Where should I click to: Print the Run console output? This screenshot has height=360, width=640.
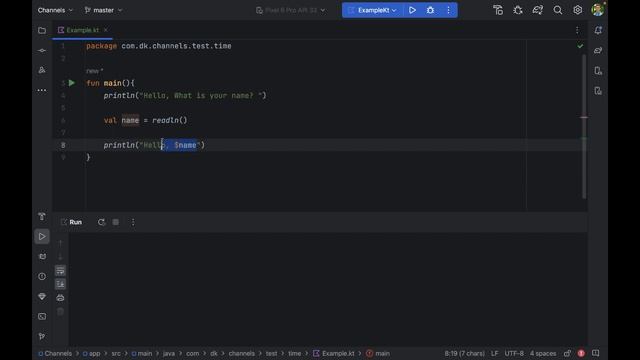[60, 298]
